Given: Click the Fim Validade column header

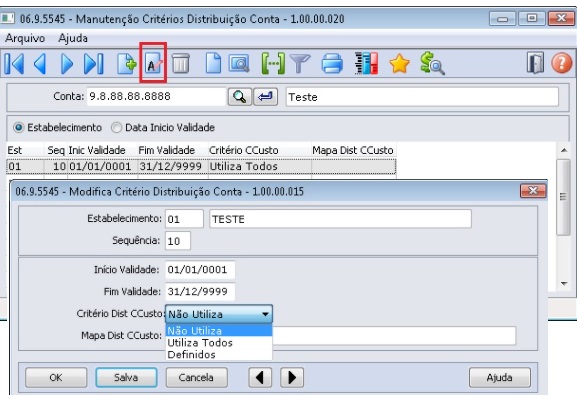Looking at the screenshot, I should click(x=173, y=150).
